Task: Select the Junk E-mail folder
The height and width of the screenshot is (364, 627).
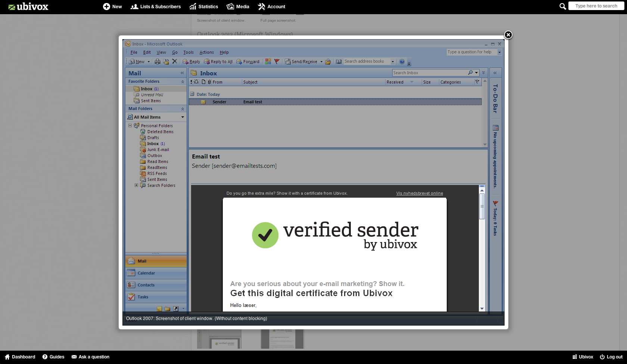Action: (155, 150)
